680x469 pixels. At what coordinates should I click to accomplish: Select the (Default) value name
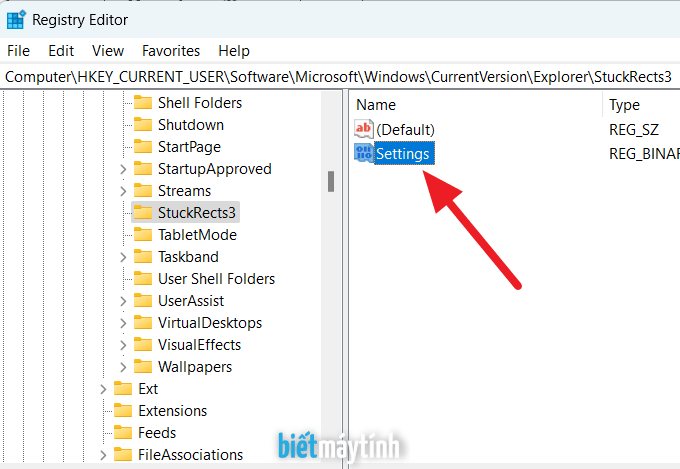pos(405,129)
